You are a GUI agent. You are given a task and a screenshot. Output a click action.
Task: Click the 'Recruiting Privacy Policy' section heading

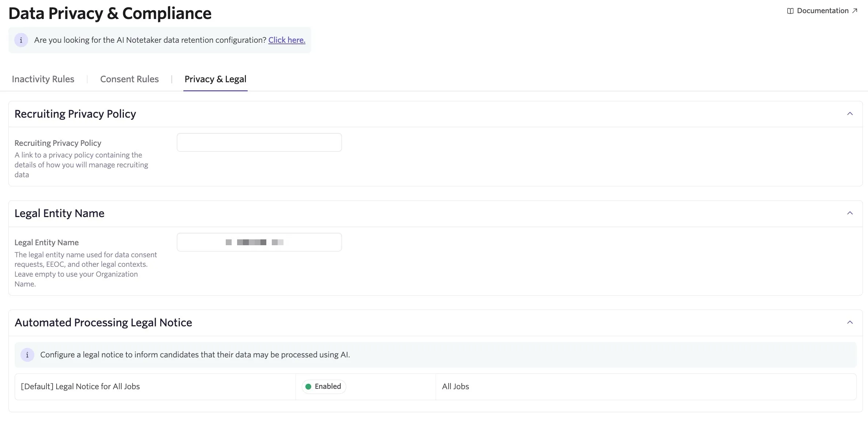[75, 114]
